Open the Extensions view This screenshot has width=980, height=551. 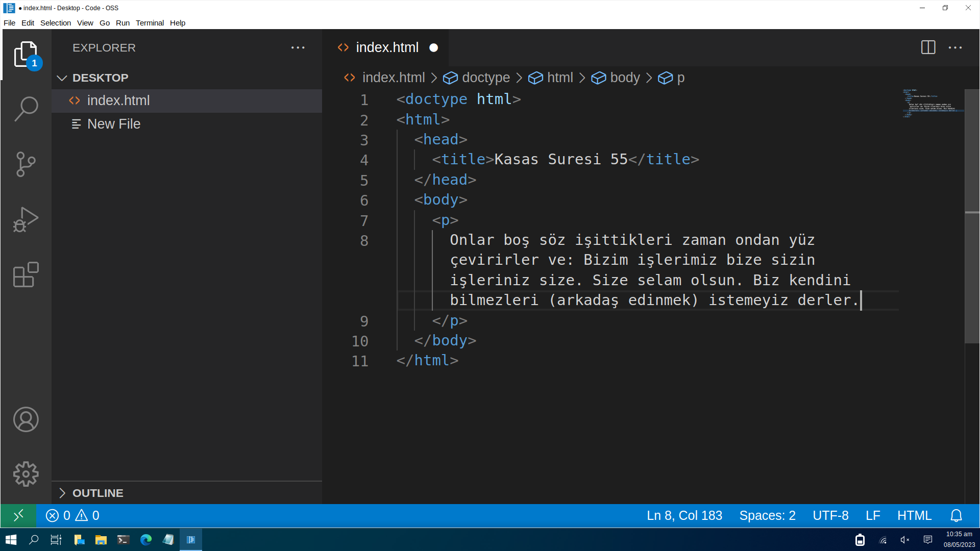pos(26,275)
